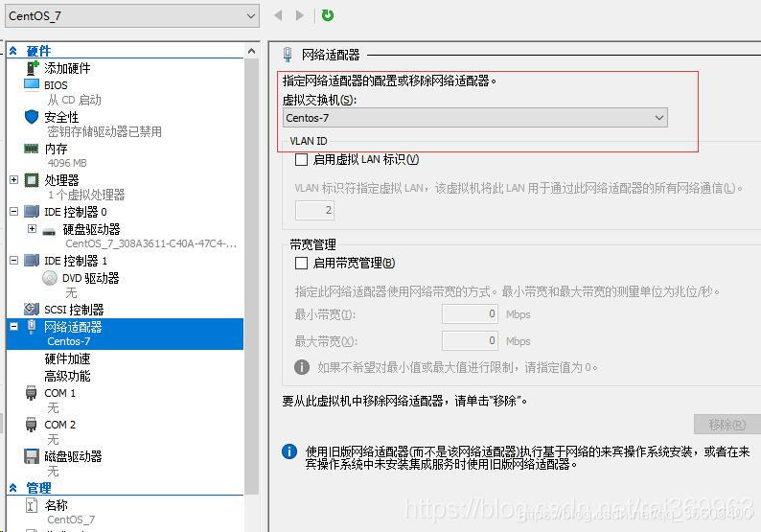
Task: Click the green refresh icon
Action: [328, 15]
